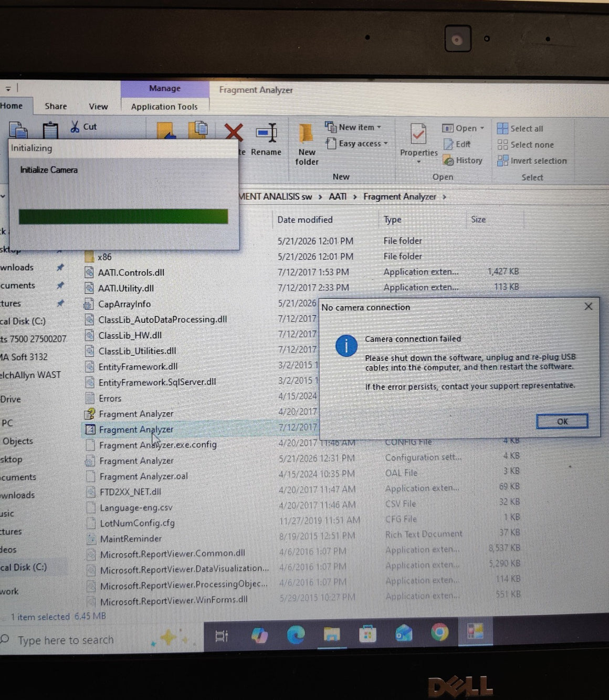Viewport: 609px width, 700px height.
Task: Sort by Date modified column
Action: (305, 220)
